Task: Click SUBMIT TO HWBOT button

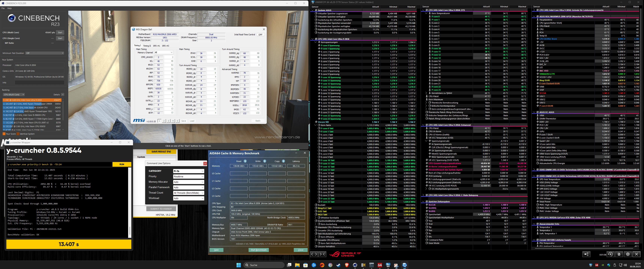Action: pos(161,209)
